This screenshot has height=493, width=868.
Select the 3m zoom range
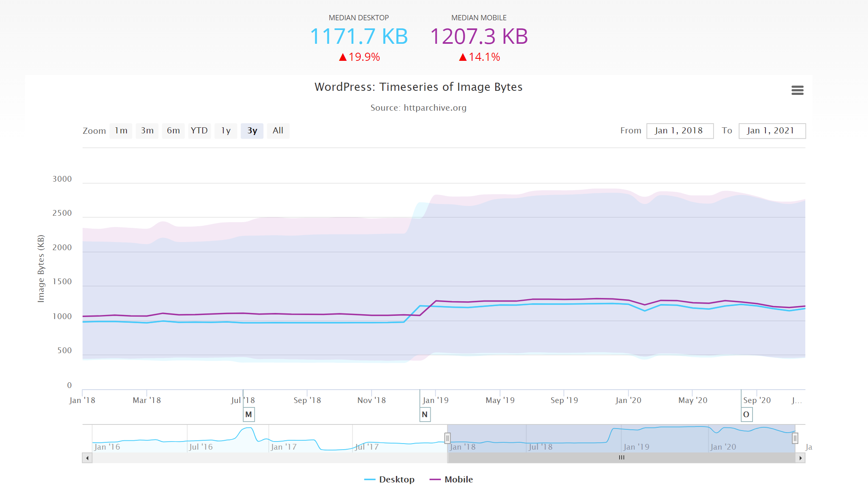147,131
